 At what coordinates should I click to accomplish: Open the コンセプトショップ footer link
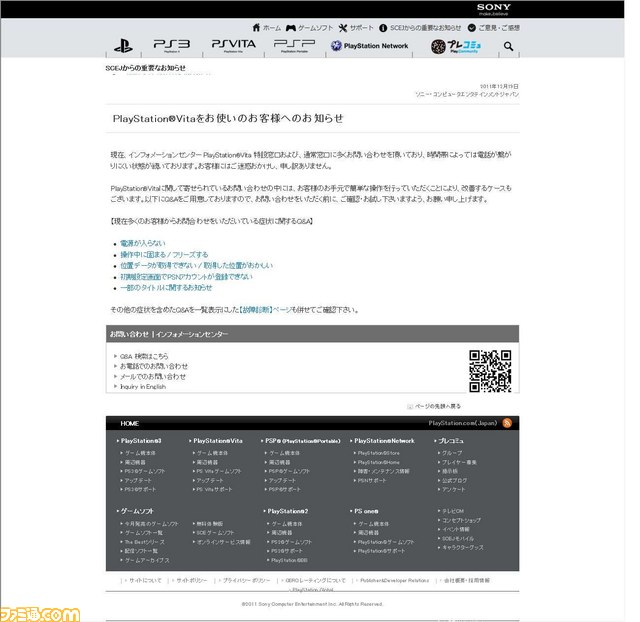coord(462,520)
